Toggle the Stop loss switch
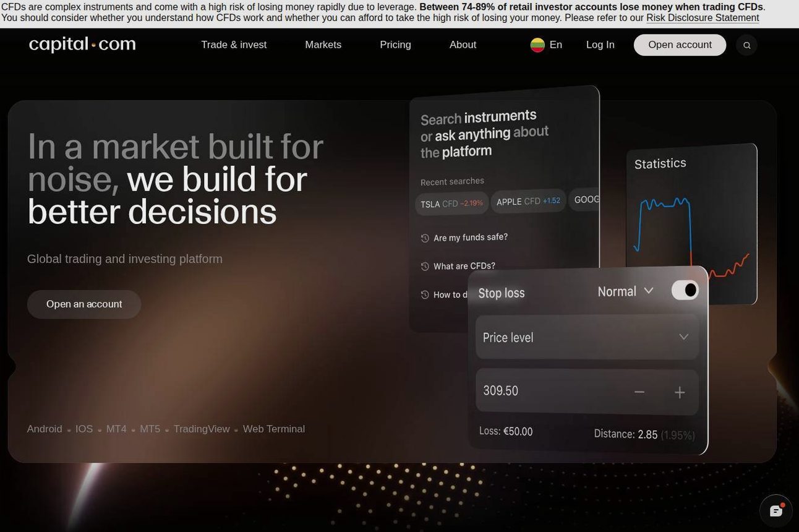This screenshot has width=799, height=532. (685, 290)
